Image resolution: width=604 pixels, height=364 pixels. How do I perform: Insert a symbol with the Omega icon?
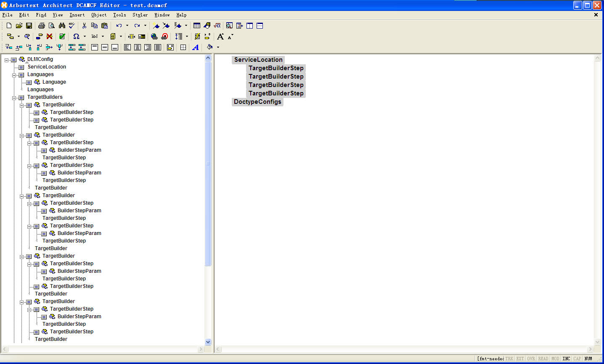[x=76, y=37]
